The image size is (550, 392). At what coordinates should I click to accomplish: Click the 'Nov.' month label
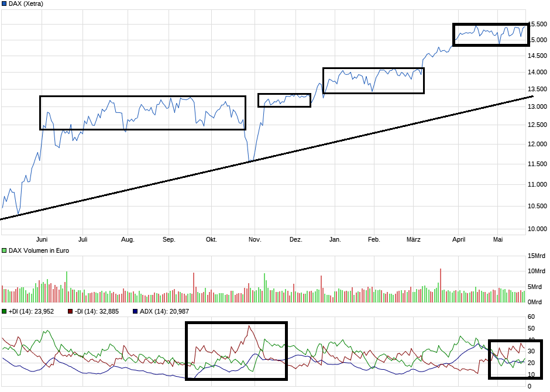point(255,239)
